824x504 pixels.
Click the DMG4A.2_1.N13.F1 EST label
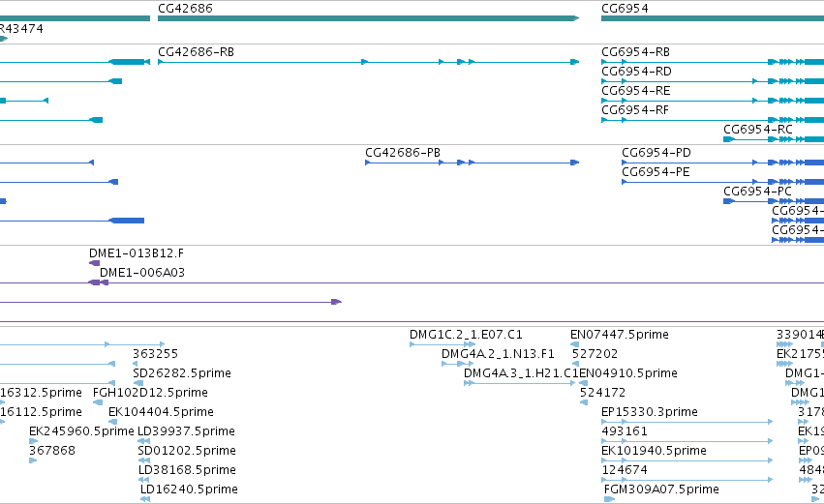pos(498,354)
